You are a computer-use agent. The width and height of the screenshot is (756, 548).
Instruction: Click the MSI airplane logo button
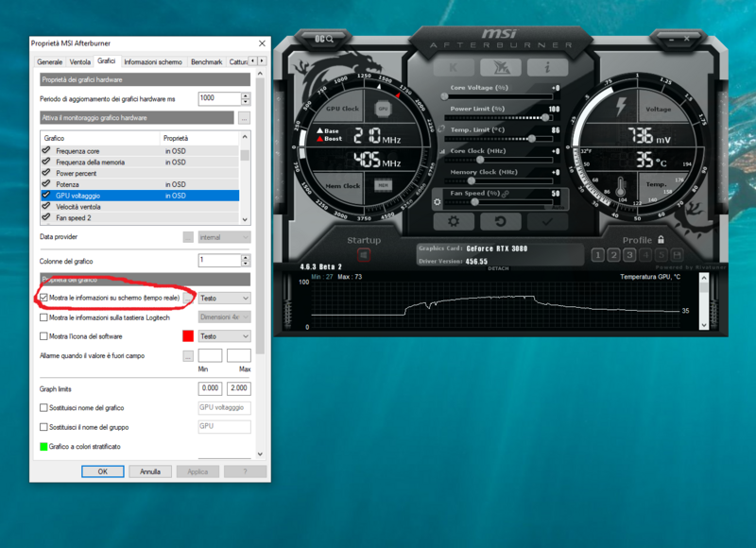pyautogui.click(x=501, y=67)
